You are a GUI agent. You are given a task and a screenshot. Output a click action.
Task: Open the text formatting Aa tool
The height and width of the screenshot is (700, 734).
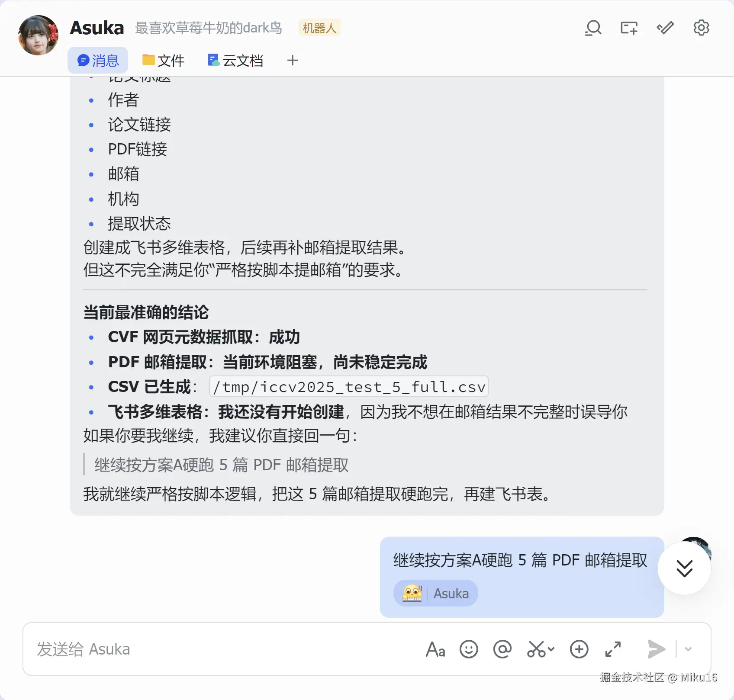435,649
